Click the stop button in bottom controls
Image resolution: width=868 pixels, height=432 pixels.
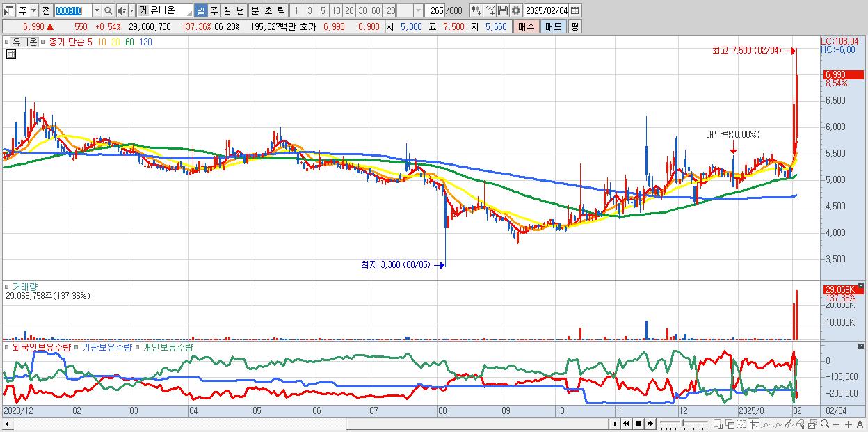tap(638, 424)
